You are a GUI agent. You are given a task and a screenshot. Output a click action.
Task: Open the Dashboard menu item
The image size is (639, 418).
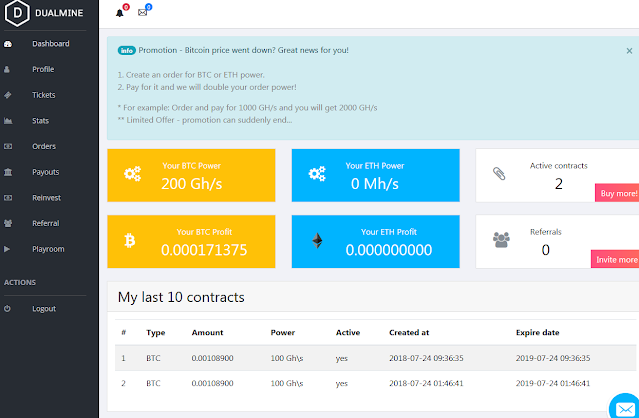(51, 44)
